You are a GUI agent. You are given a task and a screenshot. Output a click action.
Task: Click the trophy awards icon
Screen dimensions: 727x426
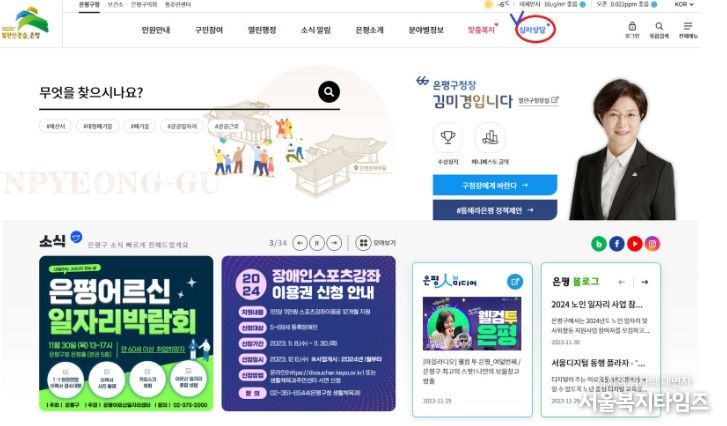447,138
